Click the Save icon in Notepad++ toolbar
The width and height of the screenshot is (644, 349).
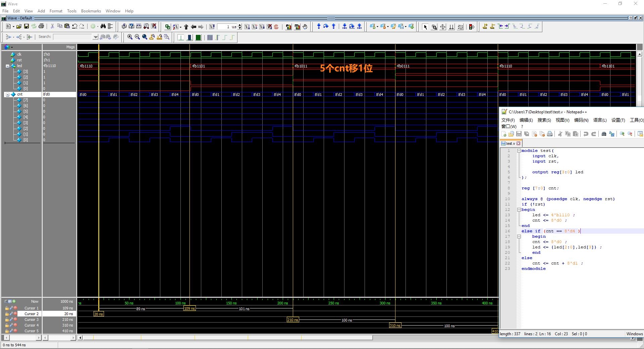click(519, 134)
